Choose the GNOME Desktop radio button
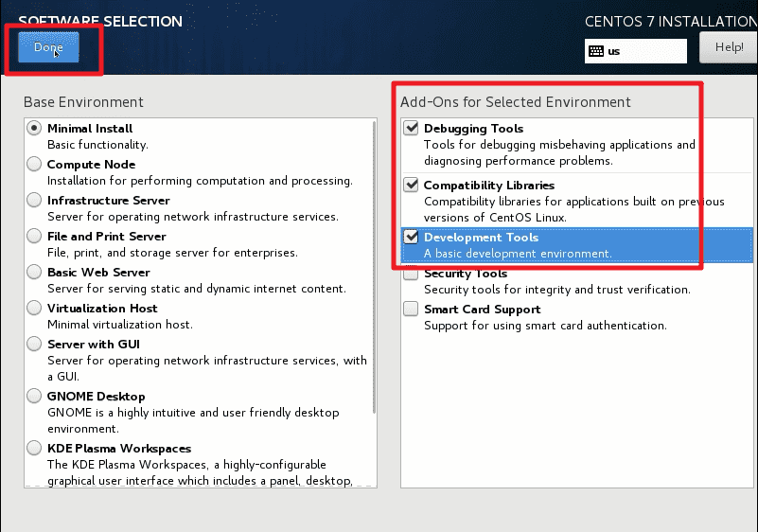 click(x=34, y=396)
